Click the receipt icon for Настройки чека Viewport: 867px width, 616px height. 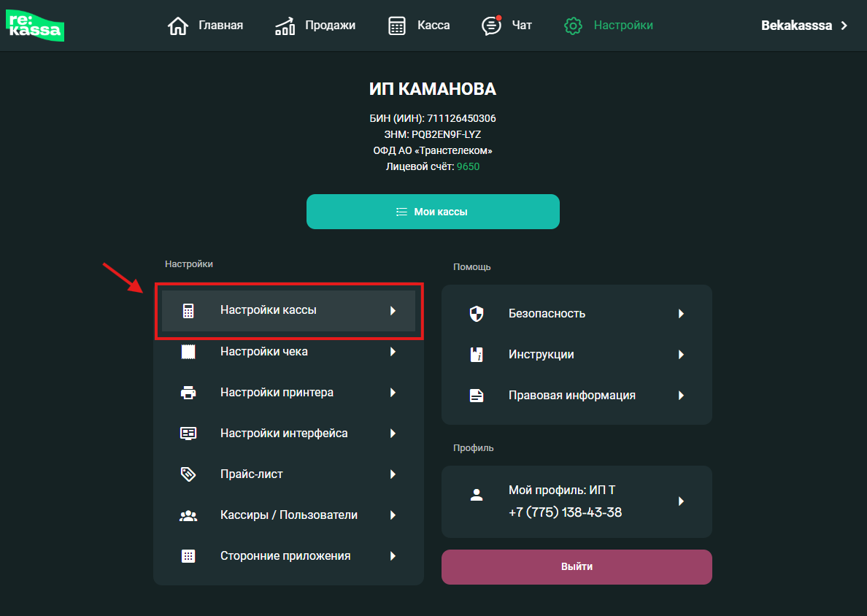click(x=188, y=352)
